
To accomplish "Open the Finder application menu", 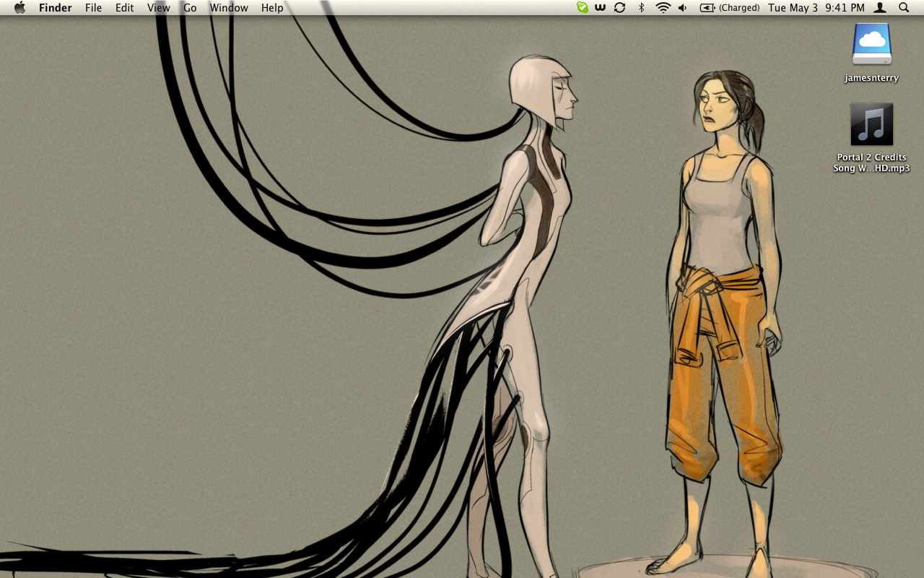I will click(56, 8).
